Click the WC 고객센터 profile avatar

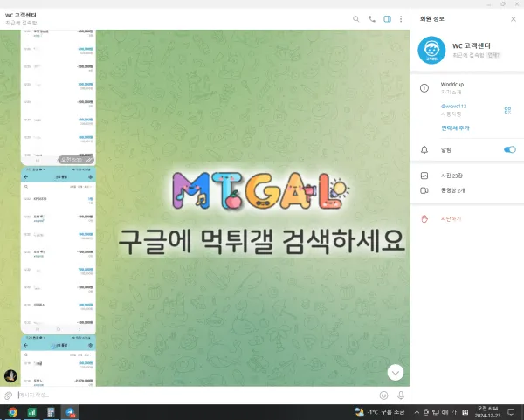click(x=431, y=50)
